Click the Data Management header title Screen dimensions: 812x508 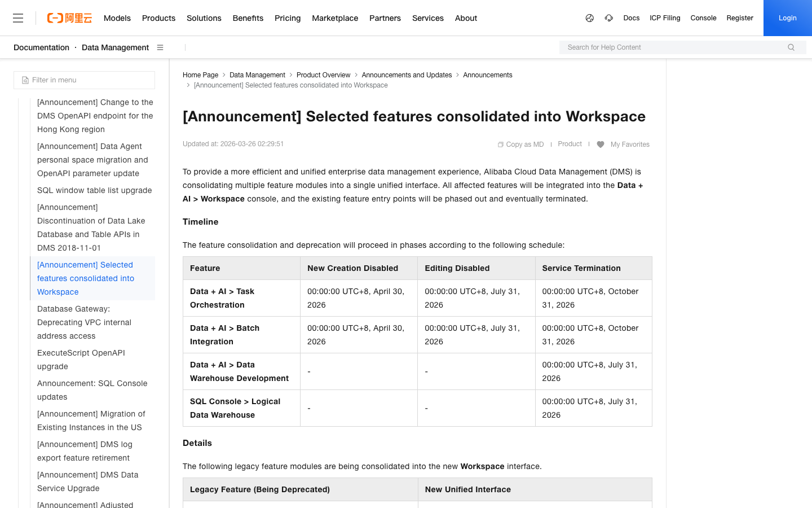(115, 47)
